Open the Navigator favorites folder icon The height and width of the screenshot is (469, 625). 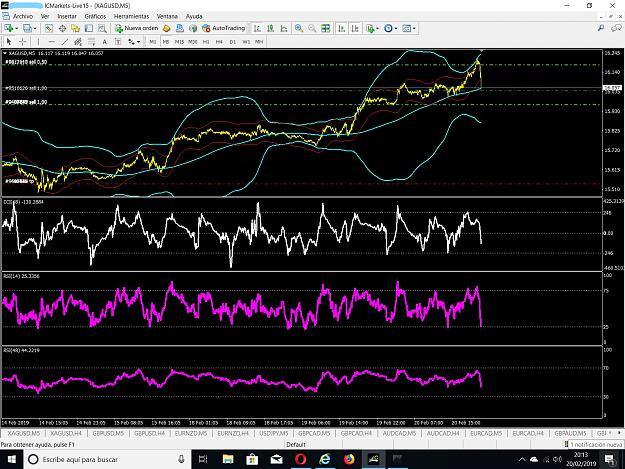click(x=75, y=28)
